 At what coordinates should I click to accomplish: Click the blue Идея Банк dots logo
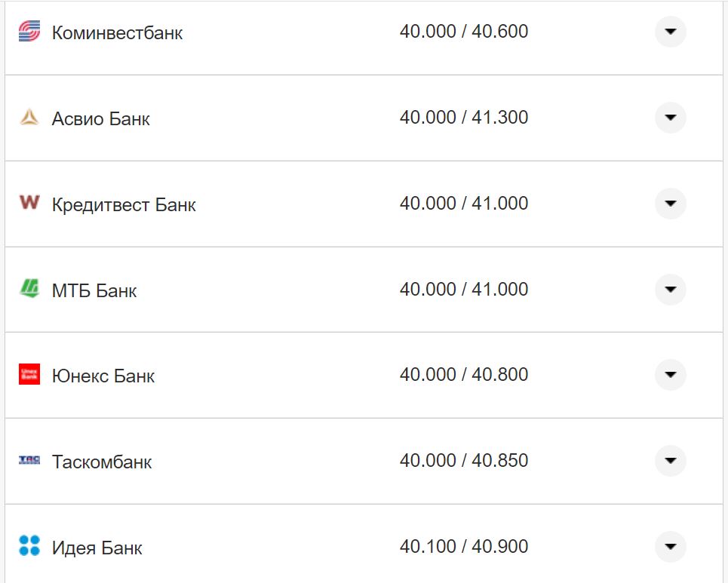[x=29, y=546]
